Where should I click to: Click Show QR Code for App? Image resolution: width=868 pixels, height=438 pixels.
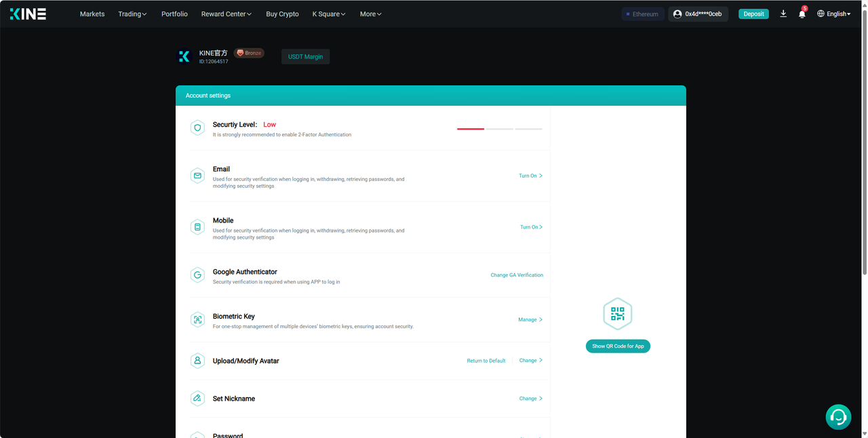click(618, 346)
